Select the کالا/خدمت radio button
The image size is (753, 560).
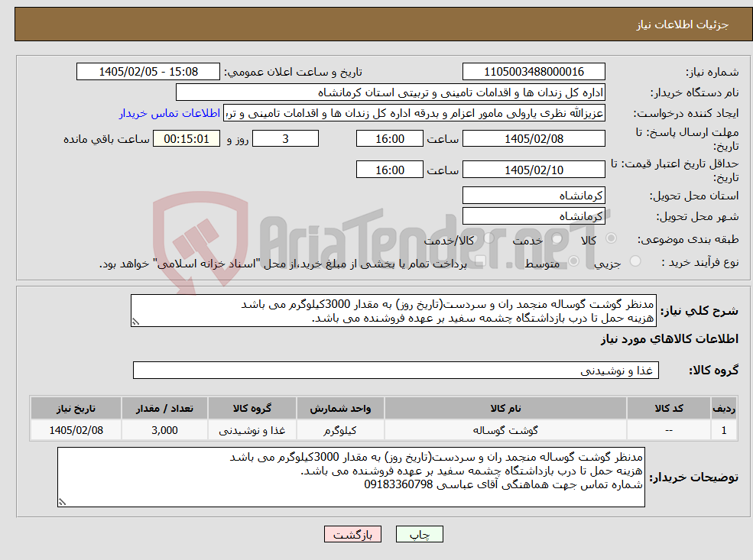click(489, 238)
